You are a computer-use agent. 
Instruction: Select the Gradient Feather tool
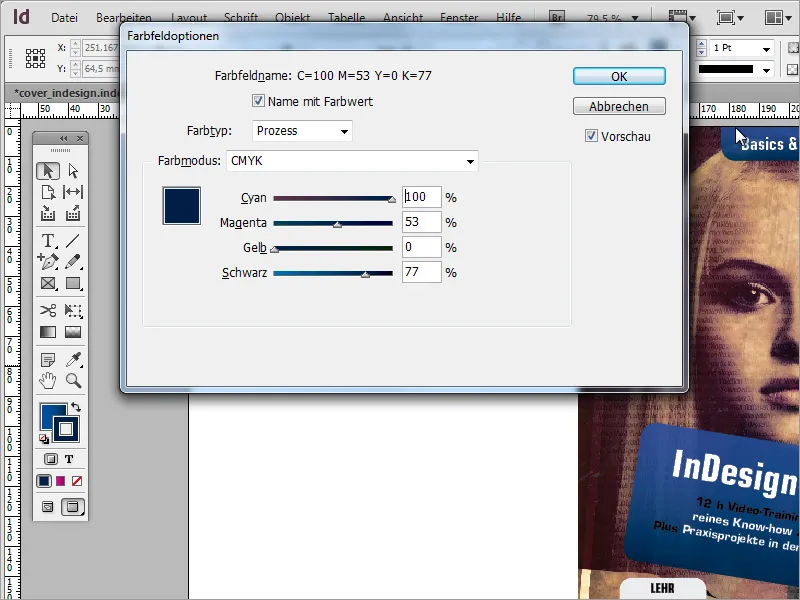click(x=73, y=332)
